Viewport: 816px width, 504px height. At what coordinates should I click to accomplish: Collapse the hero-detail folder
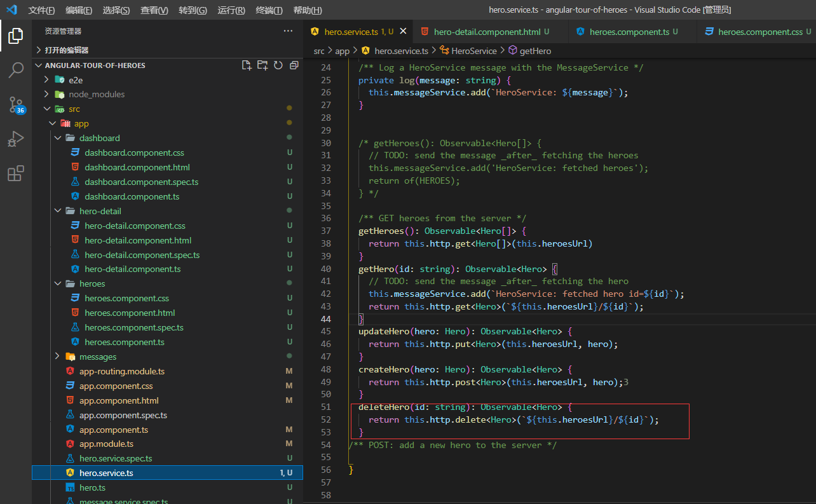click(x=58, y=211)
